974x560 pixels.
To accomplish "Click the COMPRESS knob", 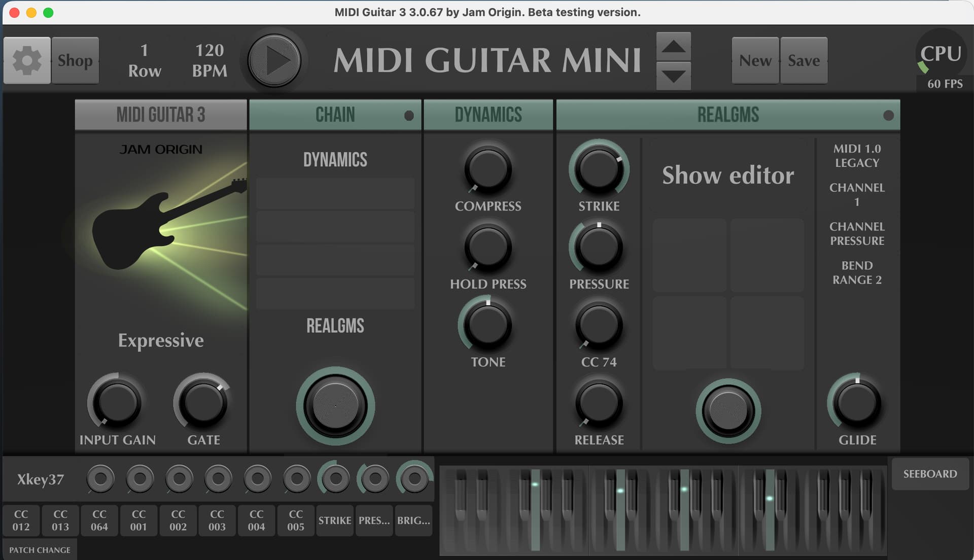I will (x=488, y=170).
